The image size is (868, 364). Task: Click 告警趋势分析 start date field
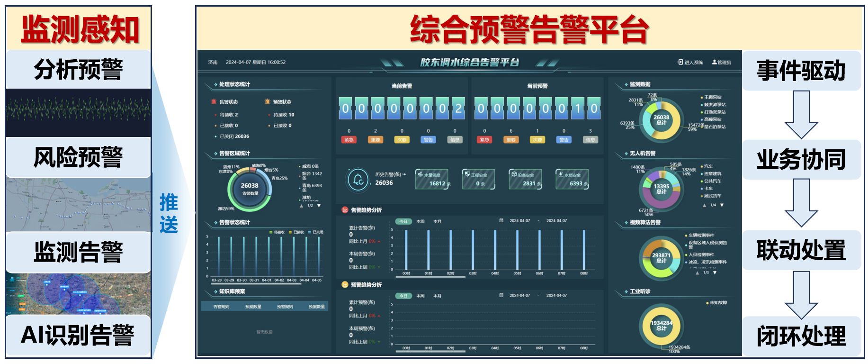[x=519, y=221]
